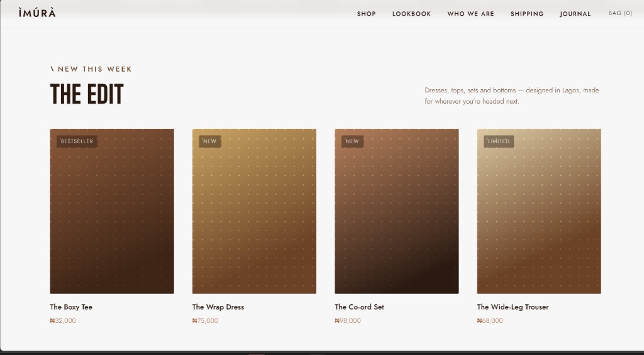The width and height of the screenshot is (644, 355).
Task: Click the New badge on Co-ord Set
Action: tap(352, 141)
